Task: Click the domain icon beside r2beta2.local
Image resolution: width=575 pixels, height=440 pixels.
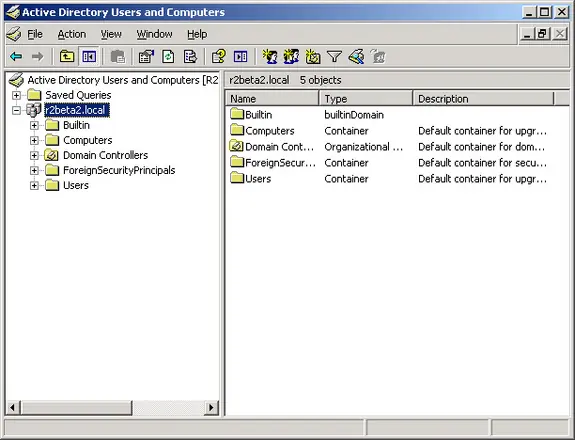Action: (33, 110)
